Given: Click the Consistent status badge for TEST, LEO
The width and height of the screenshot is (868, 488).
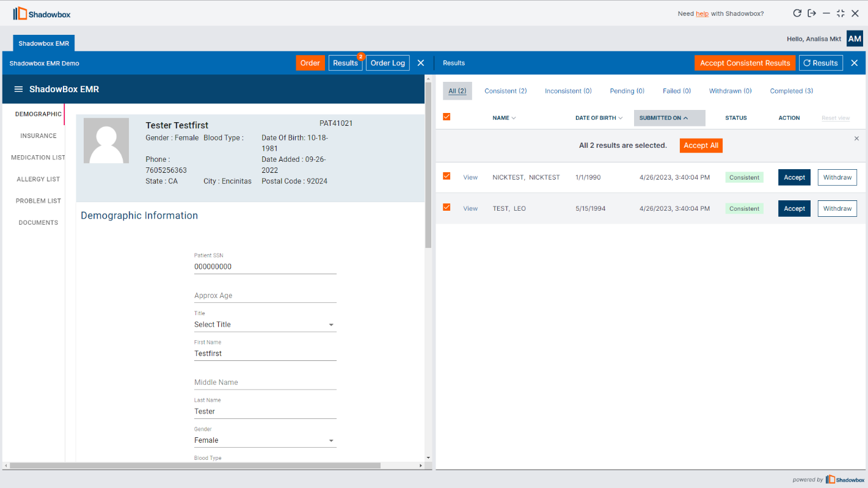Looking at the screenshot, I should pos(745,208).
